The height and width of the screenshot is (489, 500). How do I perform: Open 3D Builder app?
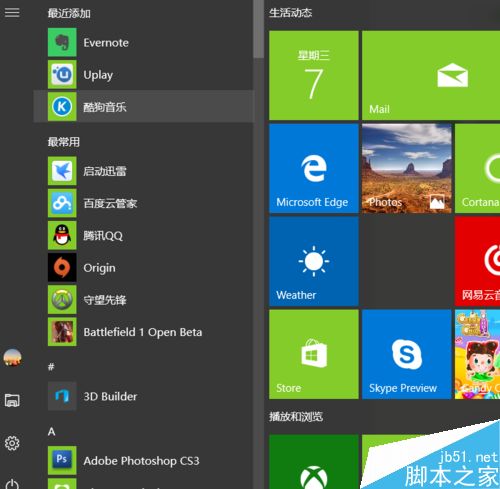144,396
